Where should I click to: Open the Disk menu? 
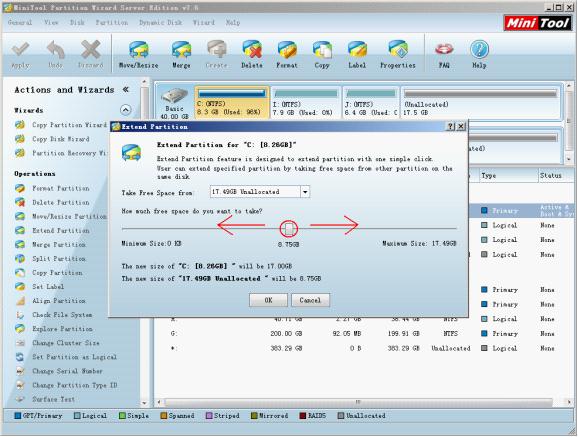coord(77,22)
